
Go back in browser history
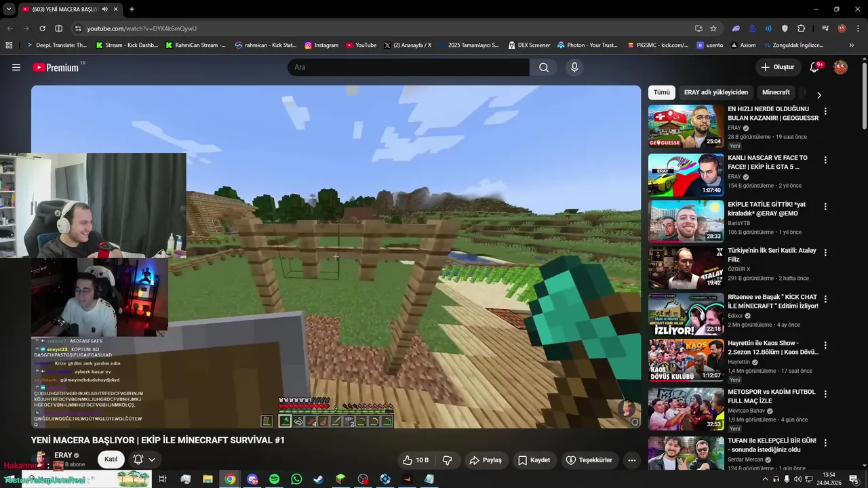9,28
